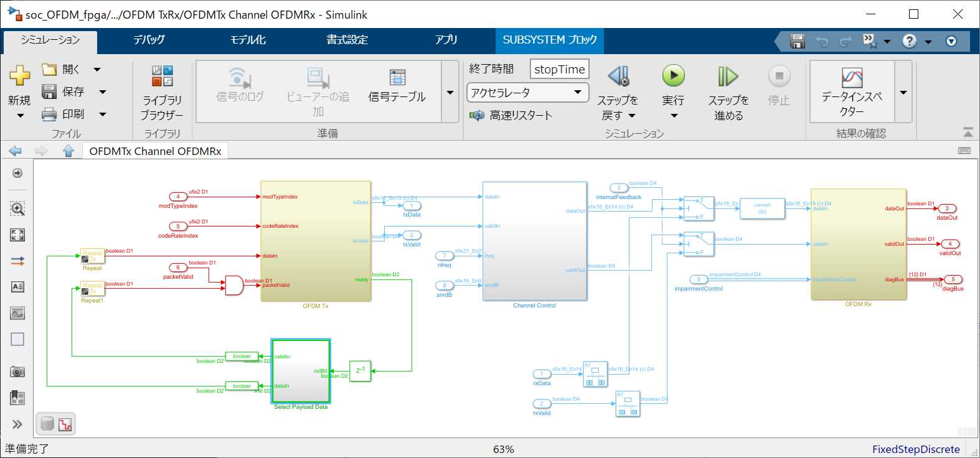980x458 pixels.
Task: Select the Zoom tool in palette
Action: coord(17,208)
